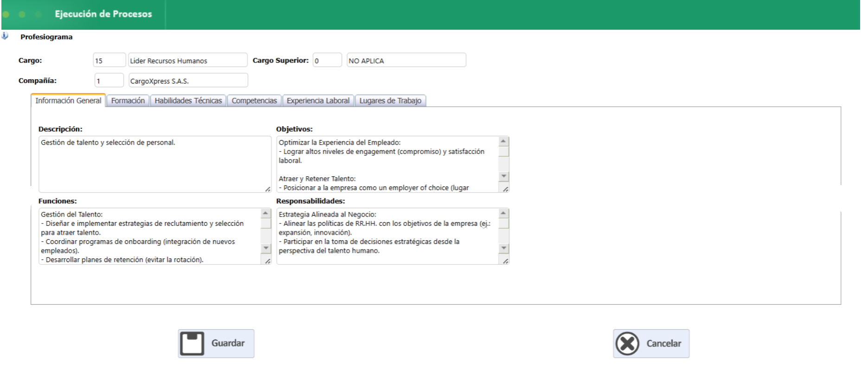
Task: Click the Funciones text area resize grip
Action: (x=268, y=261)
